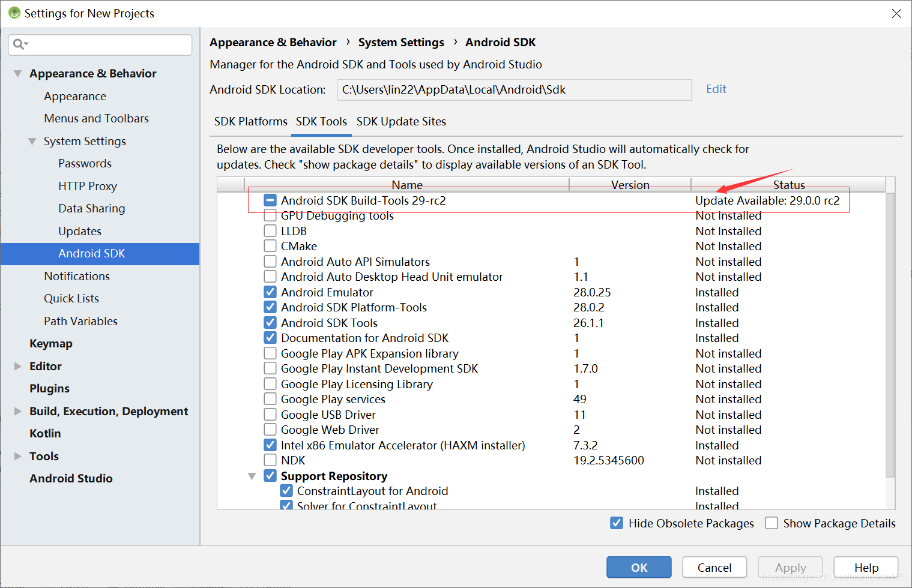This screenshot has height=588, width=912.
Task: Click the System Settings breadcrumb
Action: point(401,42)
